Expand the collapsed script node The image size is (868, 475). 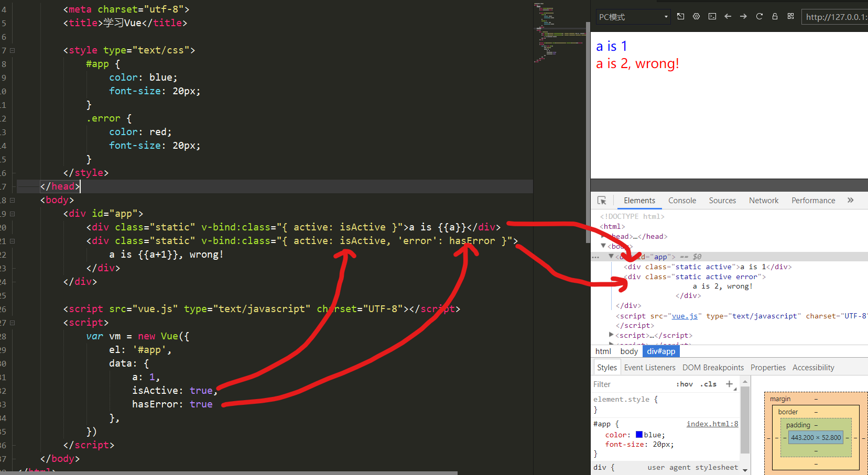pos(611,335)
